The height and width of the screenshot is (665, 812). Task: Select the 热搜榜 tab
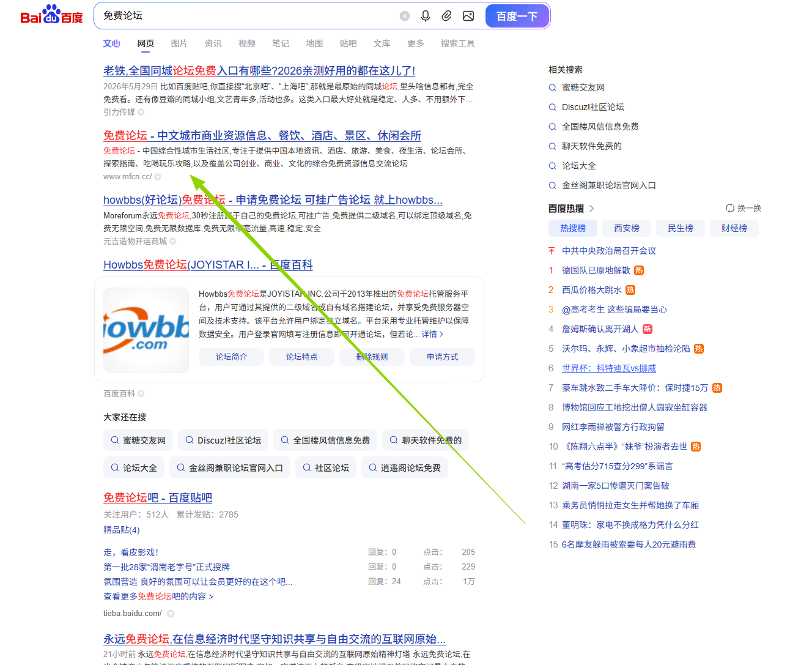click(x=573, y=228)
